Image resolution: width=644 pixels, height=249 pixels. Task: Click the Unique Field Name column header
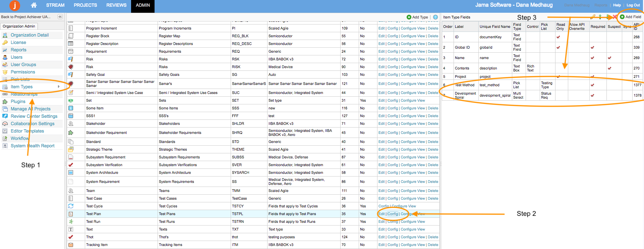[495, 27]
